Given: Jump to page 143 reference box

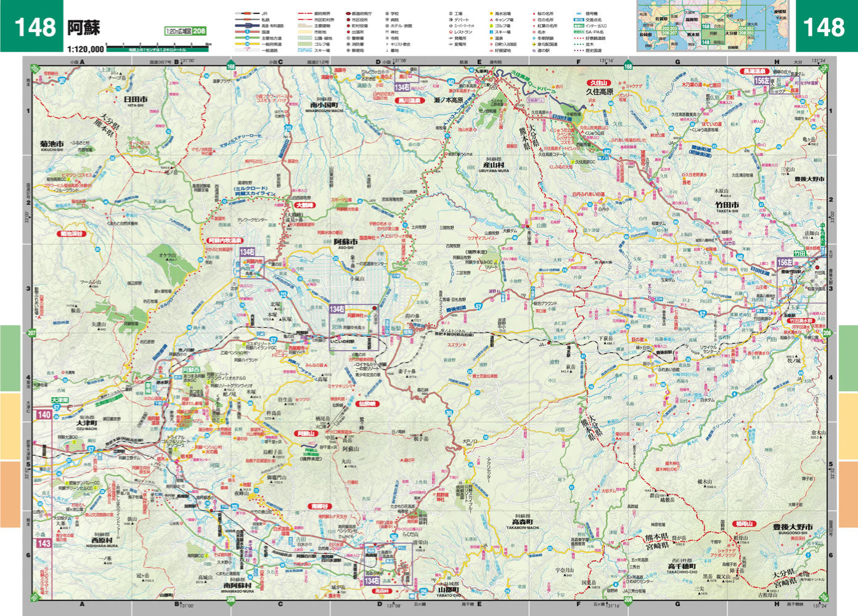Looking at the screenshot, I should pos(44,543).
